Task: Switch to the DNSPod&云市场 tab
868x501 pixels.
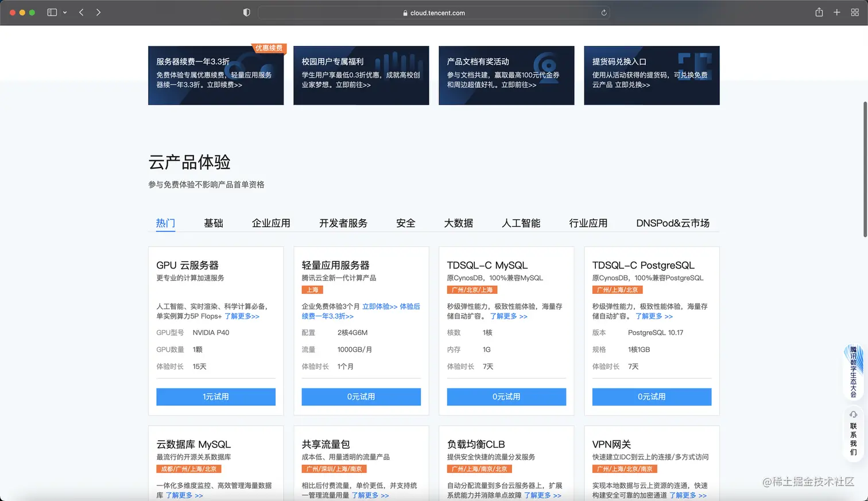Action: tap(673, 223)
